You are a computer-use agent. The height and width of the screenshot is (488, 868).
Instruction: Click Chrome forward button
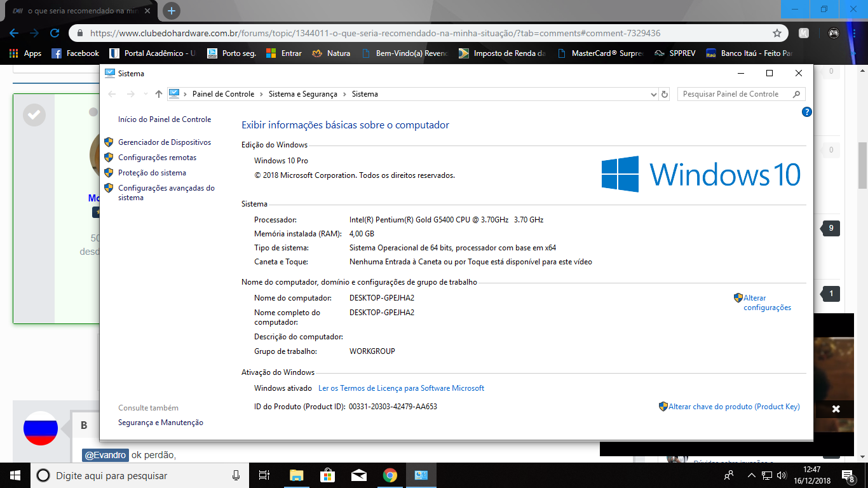(34, 33)
